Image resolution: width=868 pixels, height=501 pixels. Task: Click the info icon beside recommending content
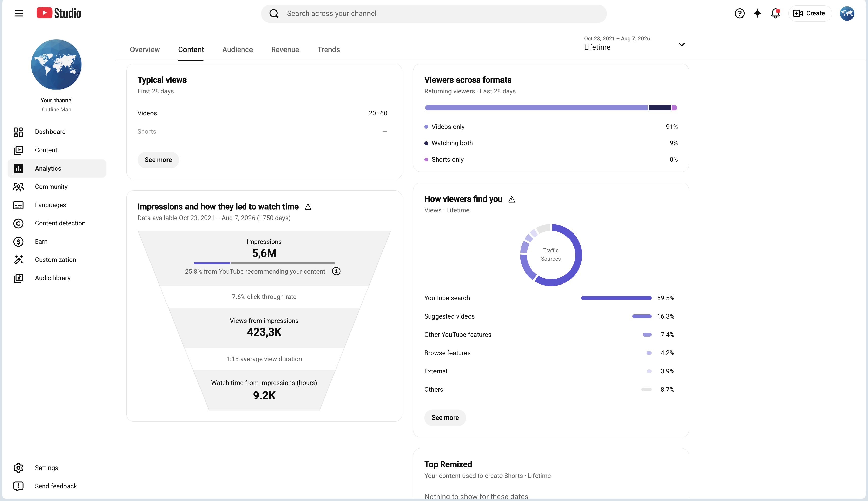click(336, 271)
